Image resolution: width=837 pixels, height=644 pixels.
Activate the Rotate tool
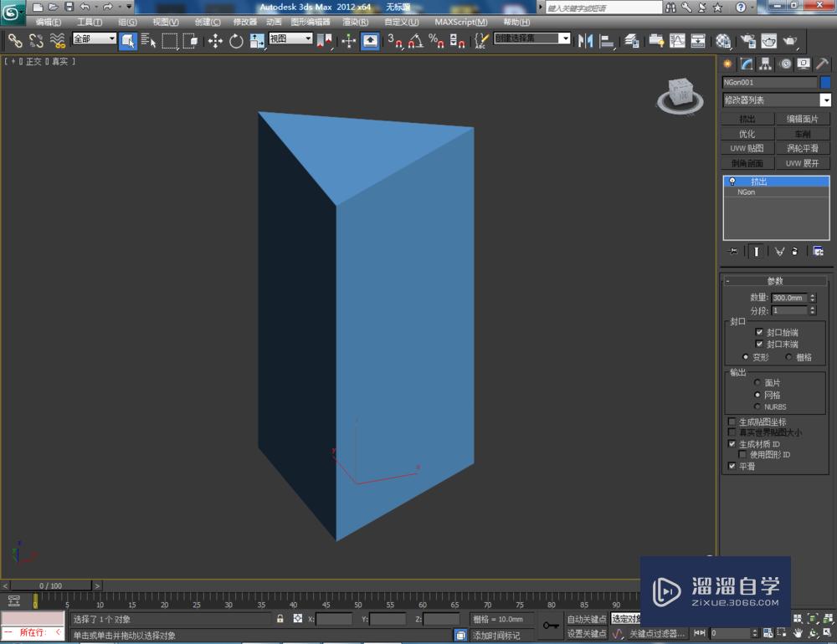[236, 40]
